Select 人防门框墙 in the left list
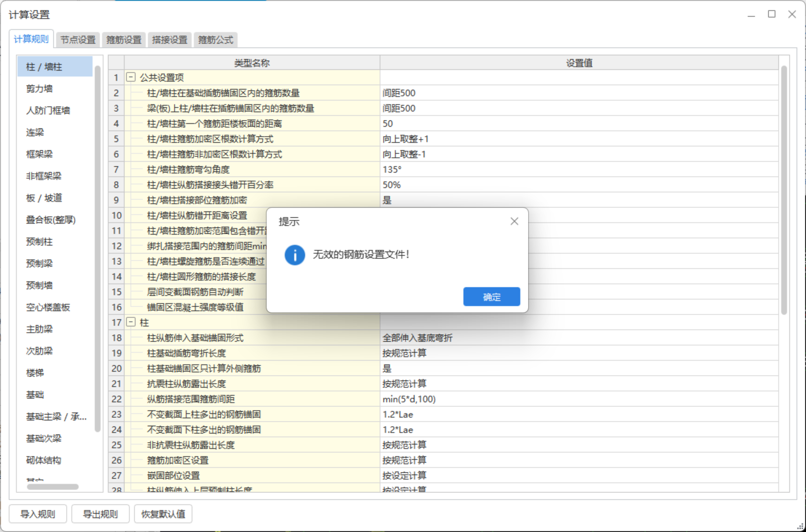 [x=55, y=110]
